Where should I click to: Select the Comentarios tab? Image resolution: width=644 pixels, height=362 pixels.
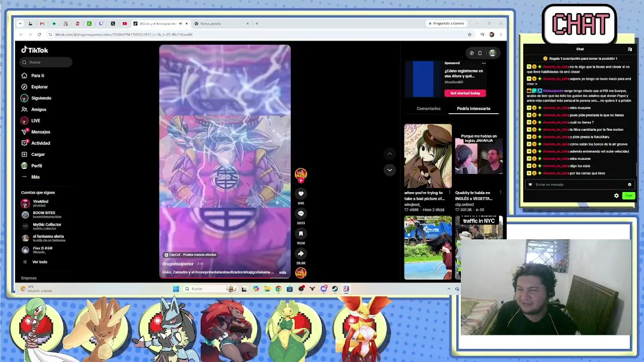[x=429, y=109]
